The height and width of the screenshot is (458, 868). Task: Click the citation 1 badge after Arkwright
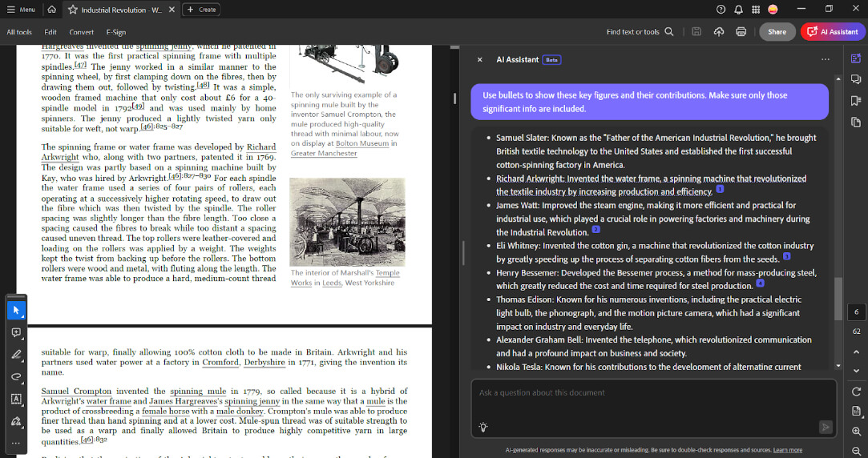tap(720, 189)
